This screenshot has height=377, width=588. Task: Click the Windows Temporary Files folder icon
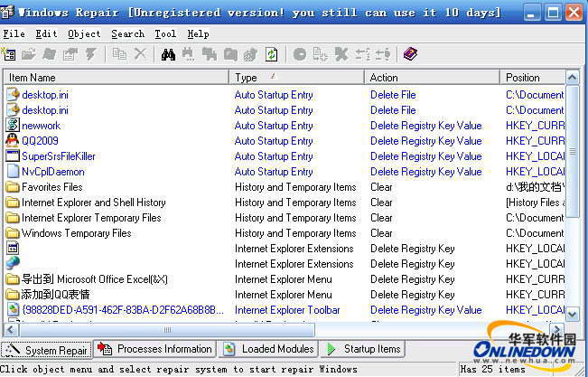click(x=13, y=233)
